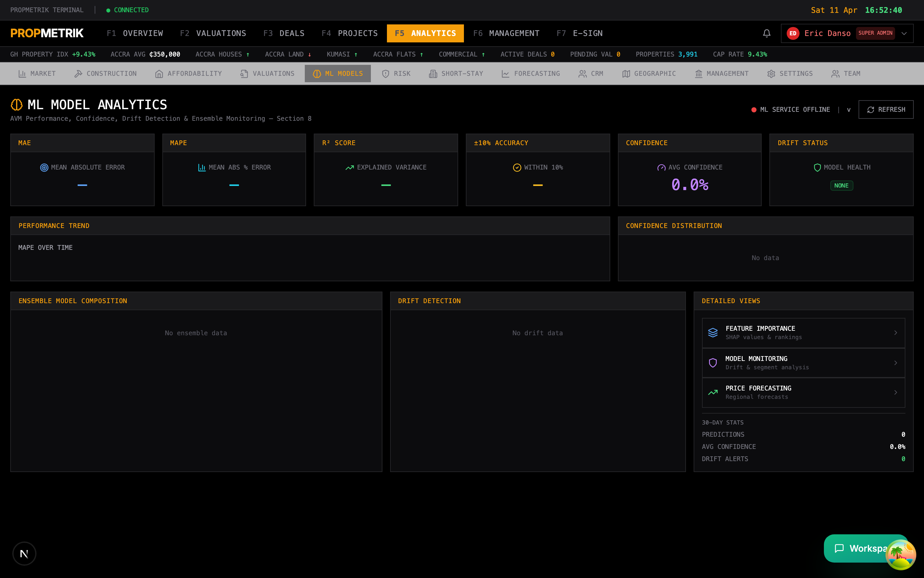Image resolution: width=924 pixels, height=578 pixels.
Task: Click the Within 10% check circle icon
Action: click(x=517, y=167)
